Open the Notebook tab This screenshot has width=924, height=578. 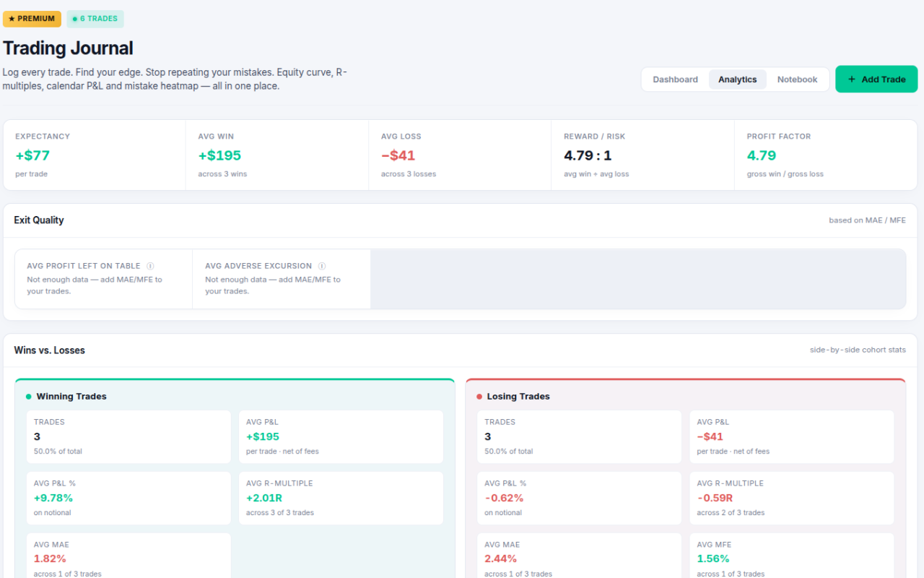click(797, 79)
